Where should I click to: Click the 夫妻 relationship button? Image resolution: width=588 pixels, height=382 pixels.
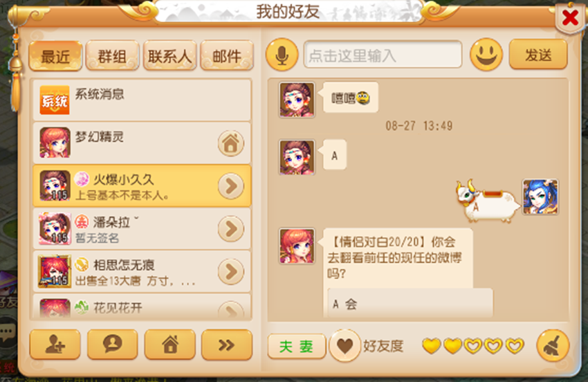297,346
